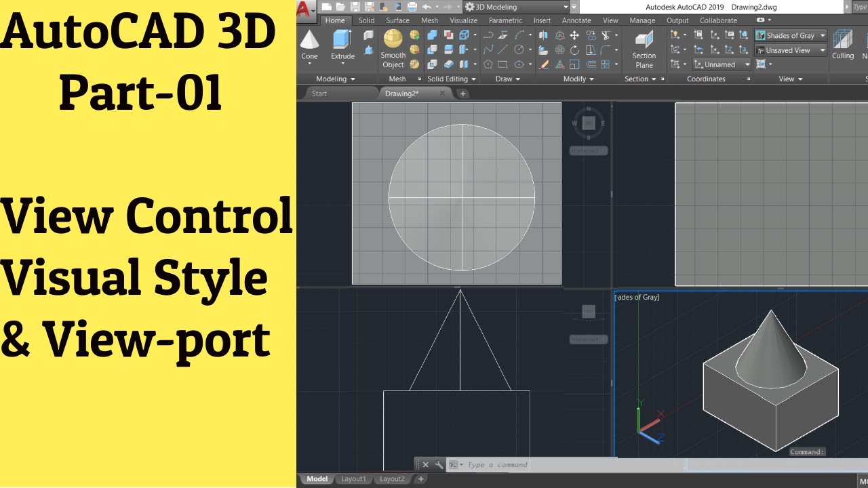Expand the Solid Editing panel

[452, 79]
